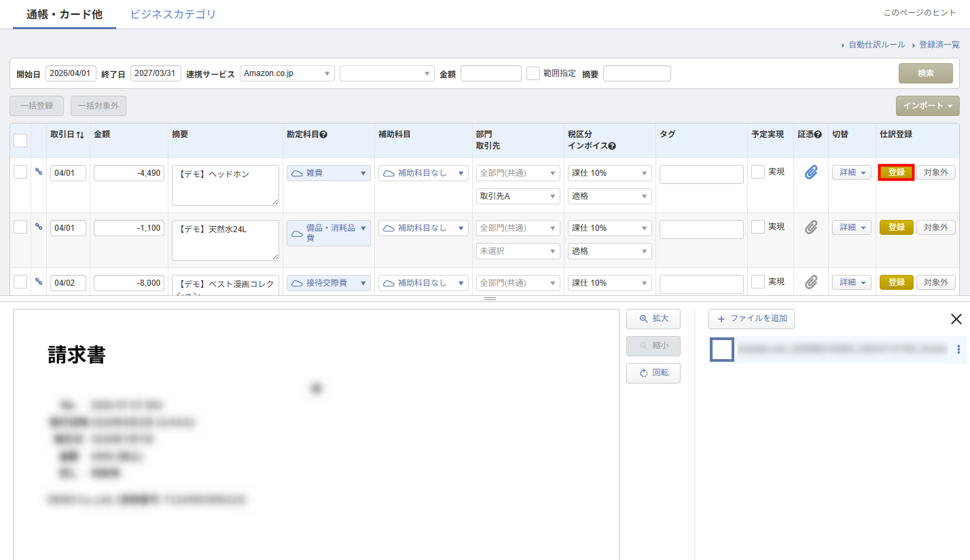Click 対象外 for the 天然水24L row

[936, 227]
